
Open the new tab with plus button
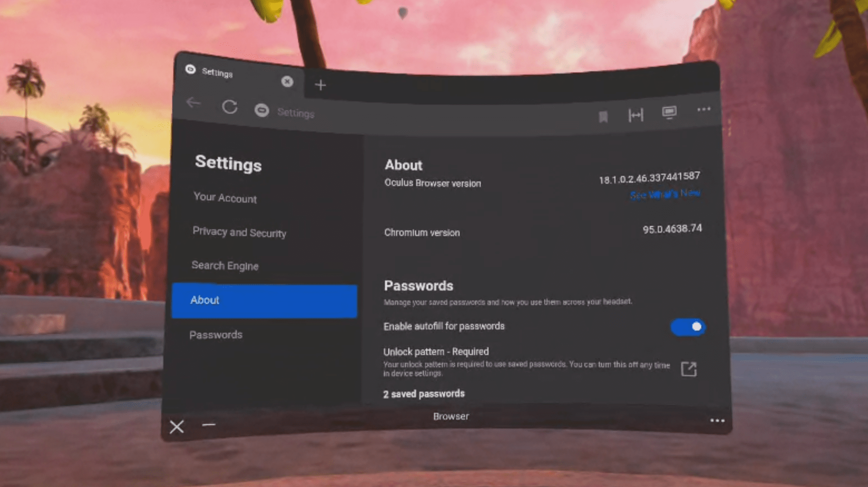tap(319, 83)
